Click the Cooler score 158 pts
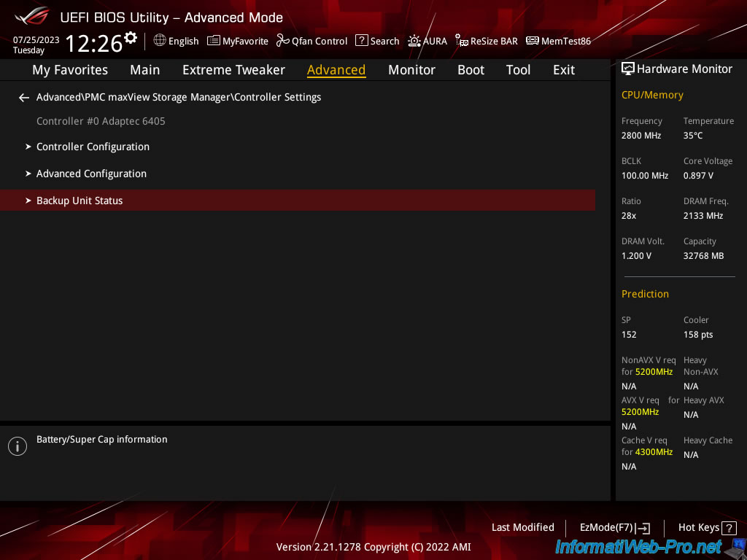Viewport: 747px width, 560px height. pyautogui.click(x=698, y=335)
